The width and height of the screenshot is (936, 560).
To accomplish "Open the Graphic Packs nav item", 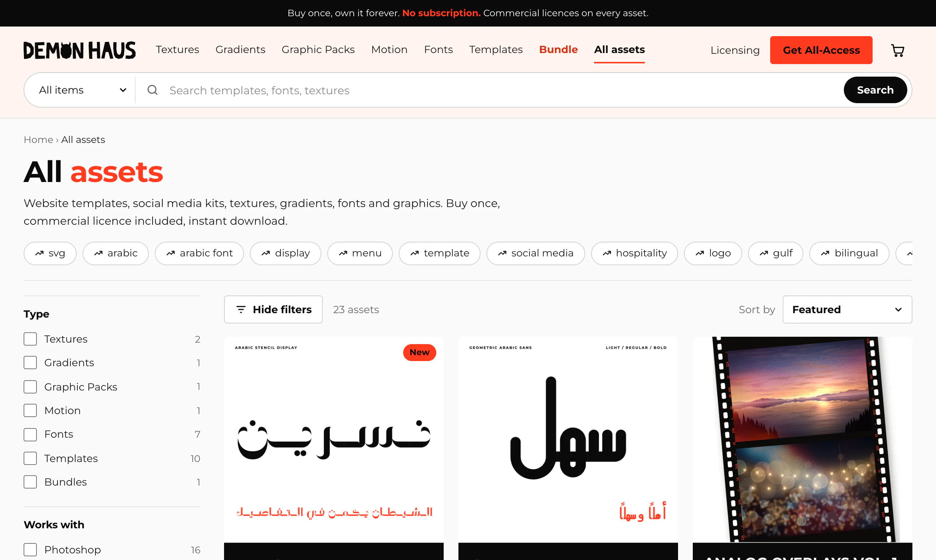I will [318, 49].
